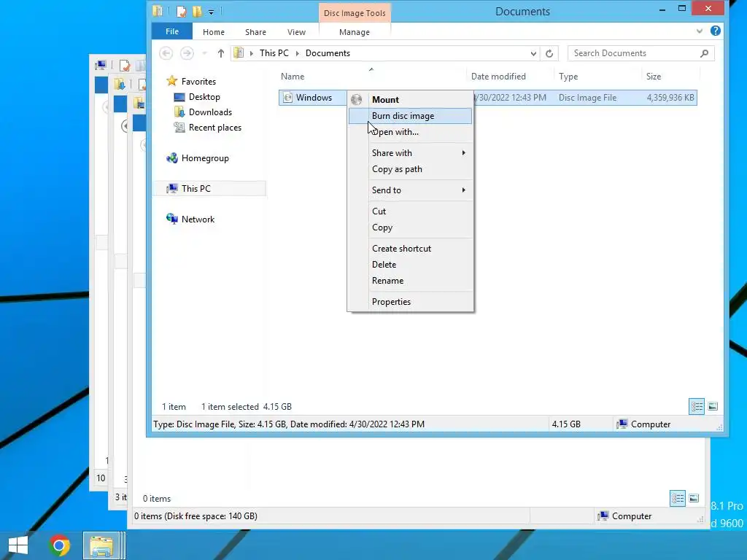Choose Burn disc image from context menu

(411, 116)
